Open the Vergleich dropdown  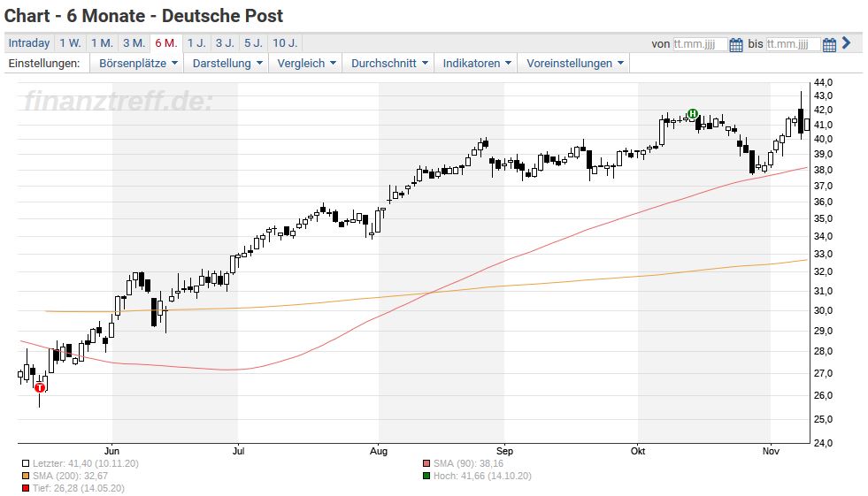[x=306, y=63]
